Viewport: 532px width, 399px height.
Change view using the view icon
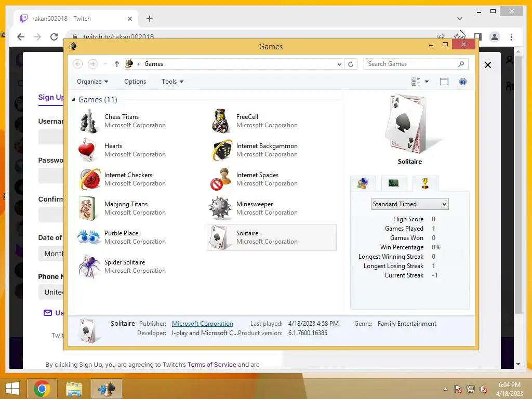(415, 82)
